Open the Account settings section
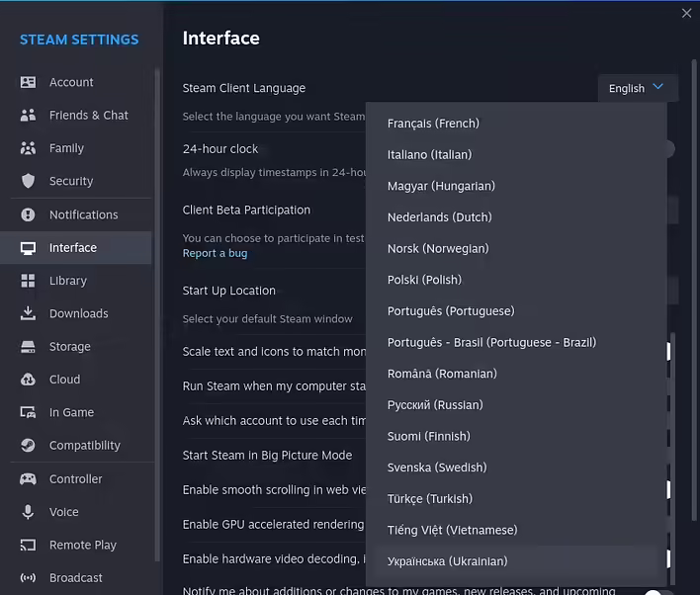Image resolution: width=700 pixels, height=595 pixels. 76,82
